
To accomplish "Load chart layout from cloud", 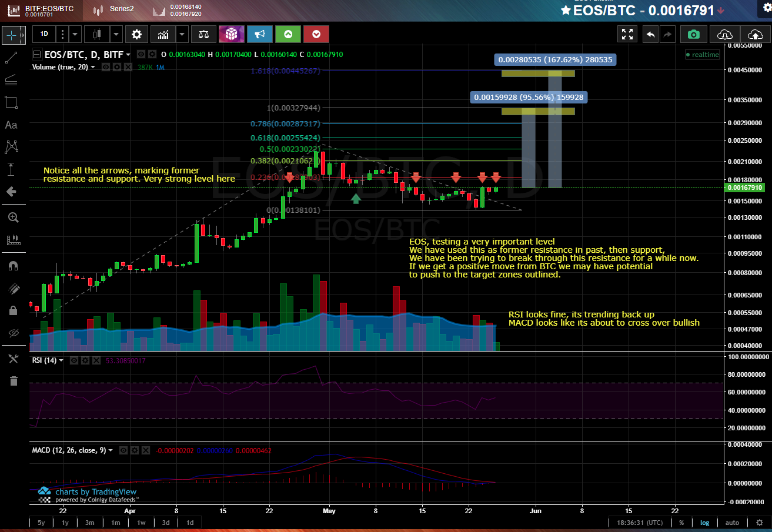I will (x=724, y=34).
